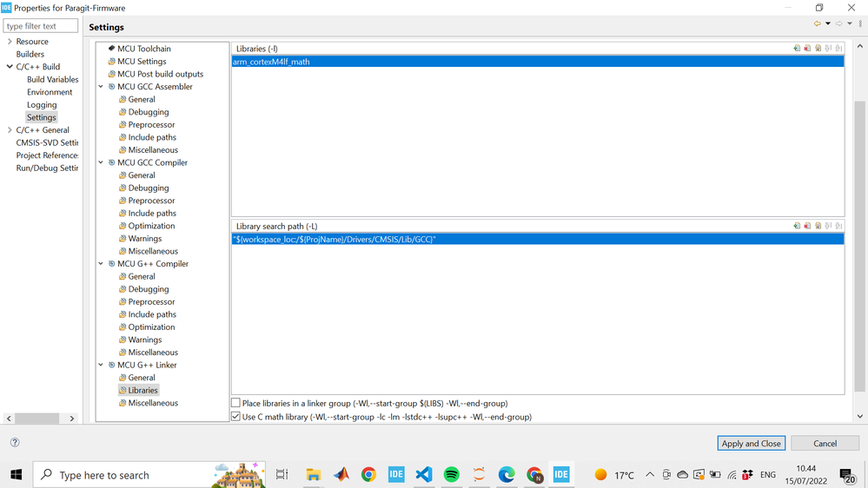Open CMSIS-SVD Settings page
The image size is (868, 488).
click(x=47, y=142)
